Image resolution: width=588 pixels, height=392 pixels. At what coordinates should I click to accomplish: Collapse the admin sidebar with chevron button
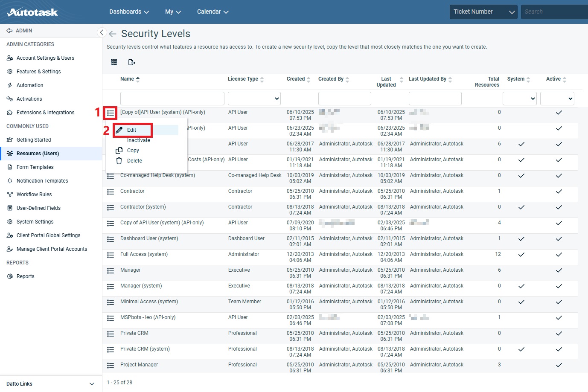pos(102,32)
